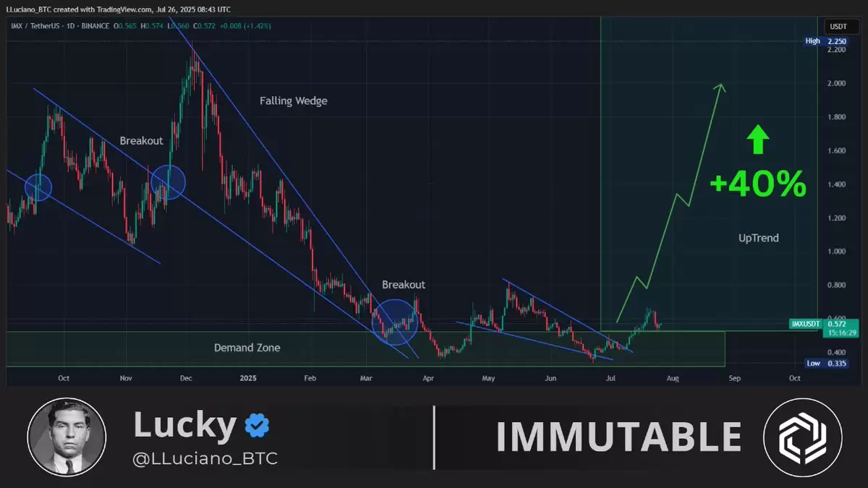Click the 'created with TradingView.com' caption
The width and height of the screenshot is (868, 488).
pos(103,9)
